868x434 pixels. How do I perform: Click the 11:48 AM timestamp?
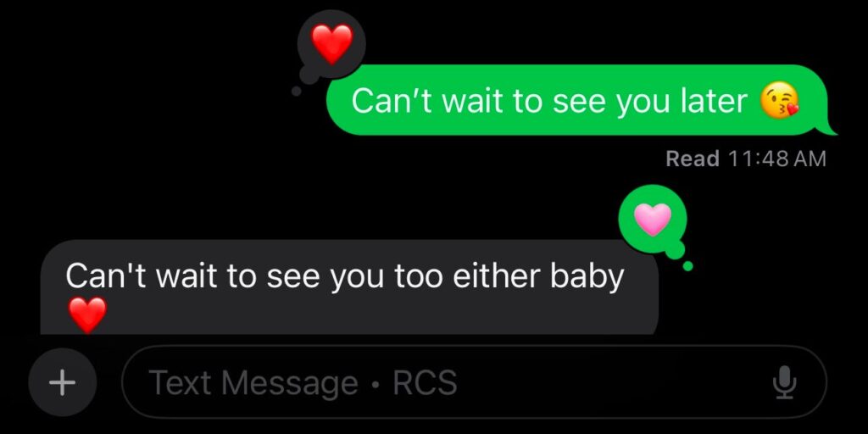tap(777, 159)
